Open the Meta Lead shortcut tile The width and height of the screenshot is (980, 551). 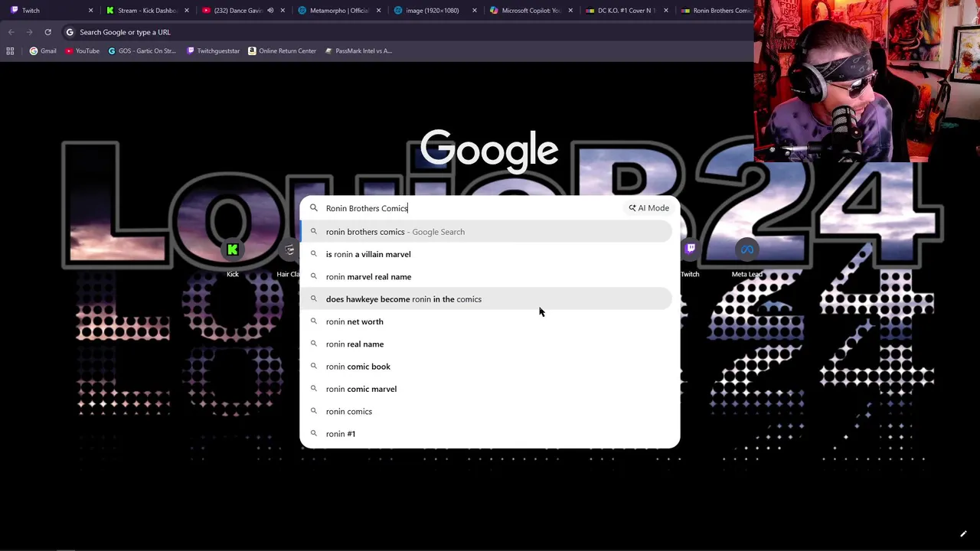click(x=746, y=258)
